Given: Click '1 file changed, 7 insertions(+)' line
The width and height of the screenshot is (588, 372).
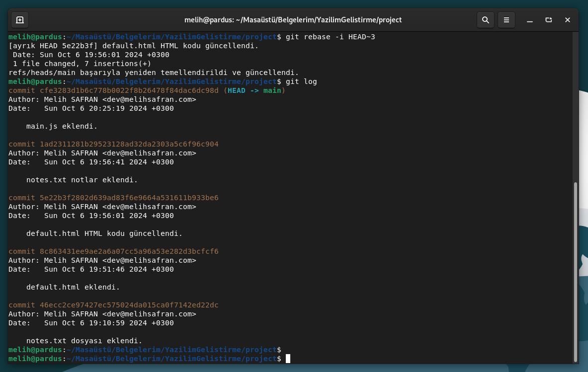Looking at the screenshot, I should [x=82, y=64].
